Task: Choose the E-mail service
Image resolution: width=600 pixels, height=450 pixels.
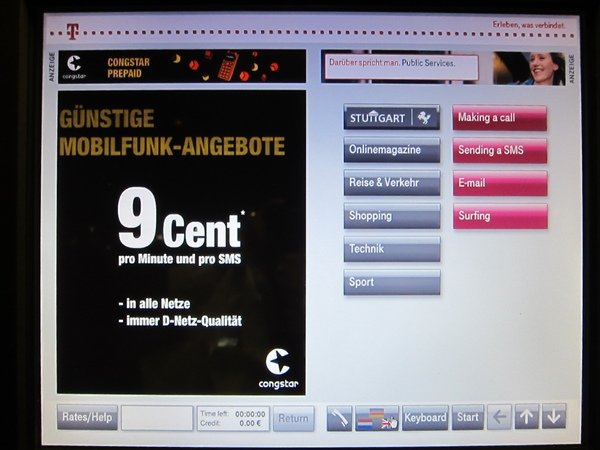Action: pos(501,183)
